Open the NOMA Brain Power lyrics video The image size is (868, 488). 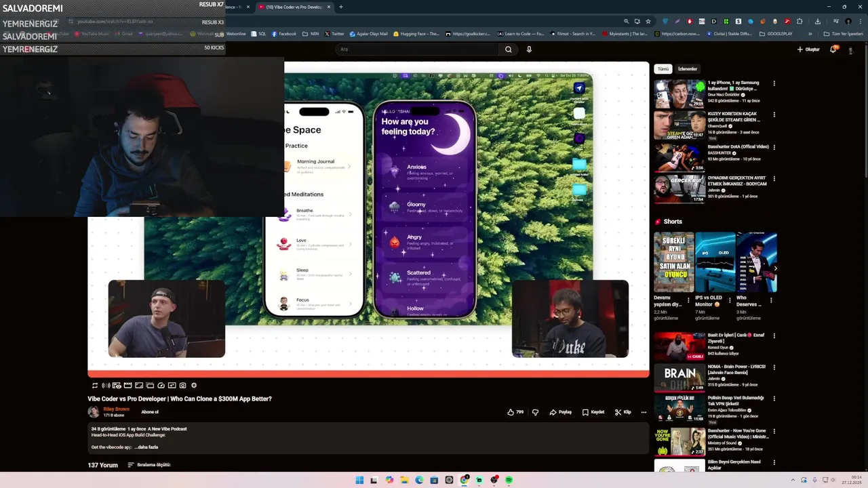pos(679,378)
